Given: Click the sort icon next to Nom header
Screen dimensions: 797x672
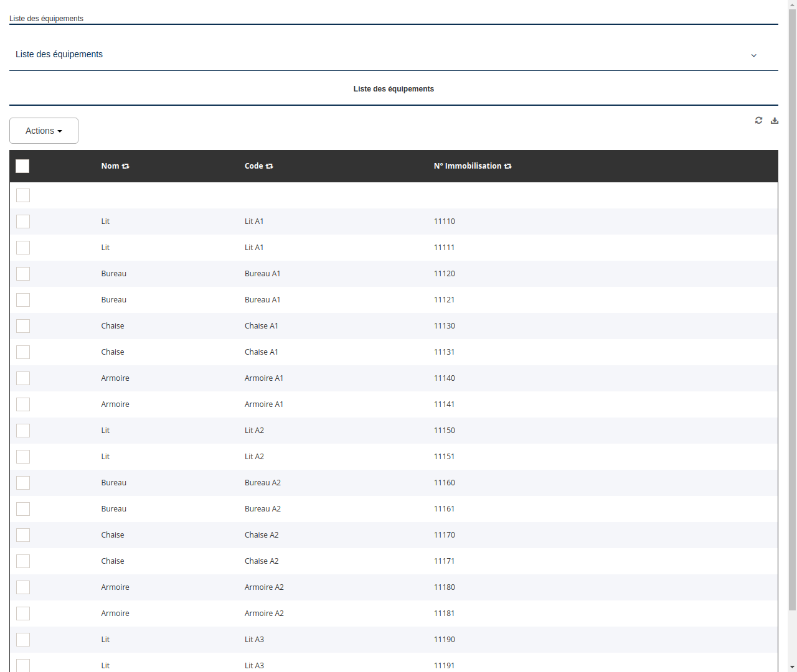Looking at the screenshot, I should click(x=126, y=166).
